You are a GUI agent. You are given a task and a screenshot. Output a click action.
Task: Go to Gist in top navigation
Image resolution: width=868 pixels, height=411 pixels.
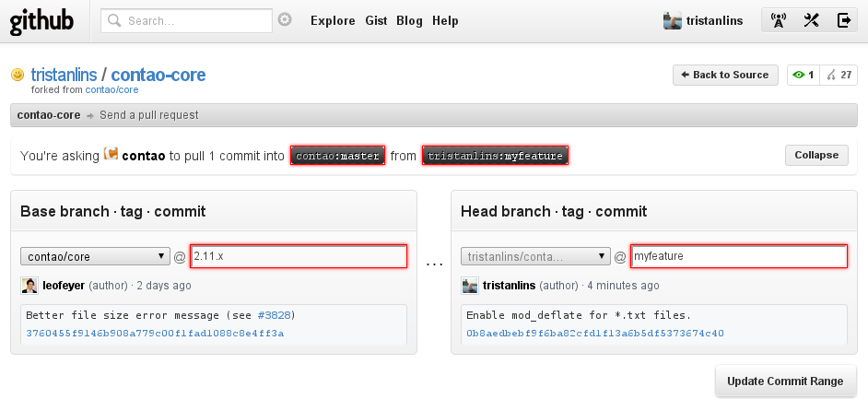tap(377, 20)
